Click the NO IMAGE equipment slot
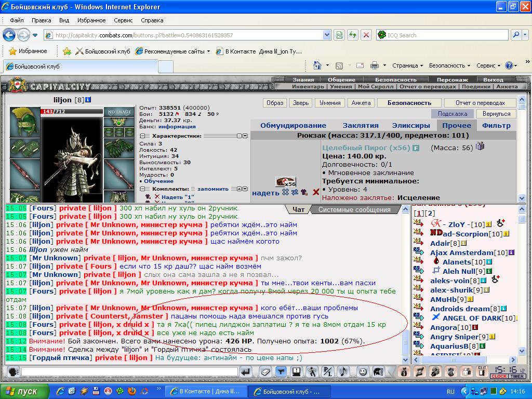 pos(119,112)
